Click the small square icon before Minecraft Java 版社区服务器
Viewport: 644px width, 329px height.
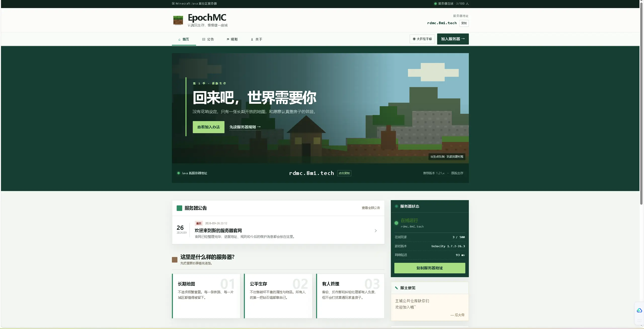[173, 4]
